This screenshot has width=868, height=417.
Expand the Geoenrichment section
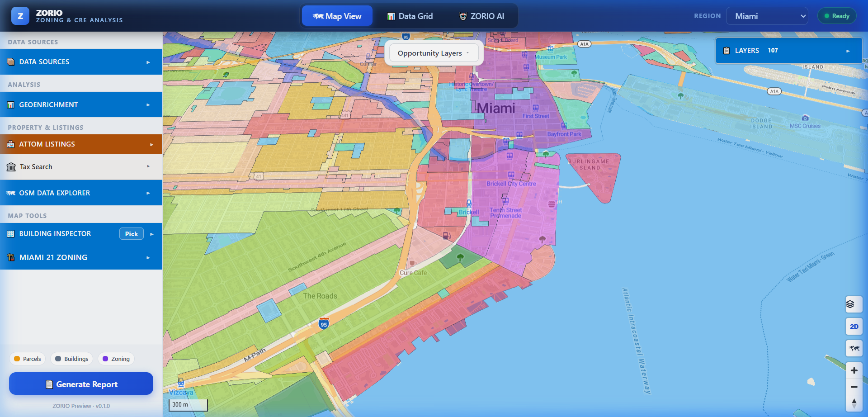pyautogui.click(x=81, y=105)
